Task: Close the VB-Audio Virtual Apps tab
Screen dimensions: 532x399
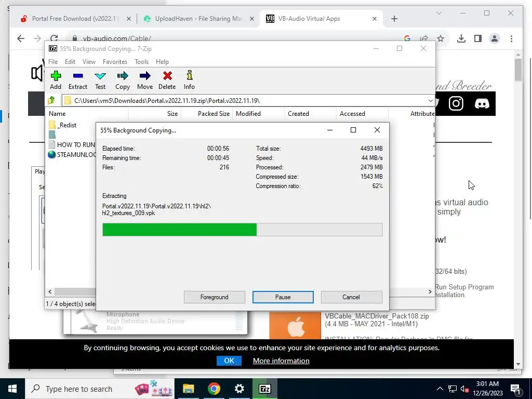Action: (x=374, y=19)
